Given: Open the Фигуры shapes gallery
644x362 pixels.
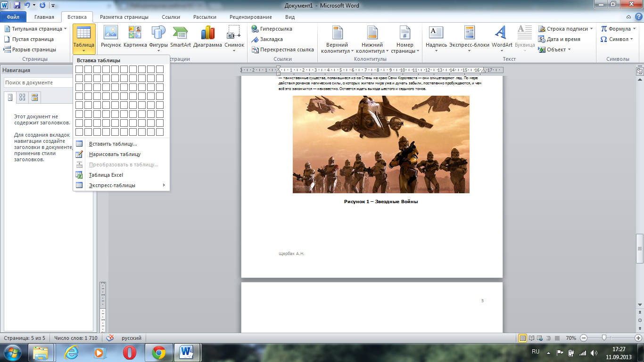Looking at the screenshot, I should coord(158,38).
